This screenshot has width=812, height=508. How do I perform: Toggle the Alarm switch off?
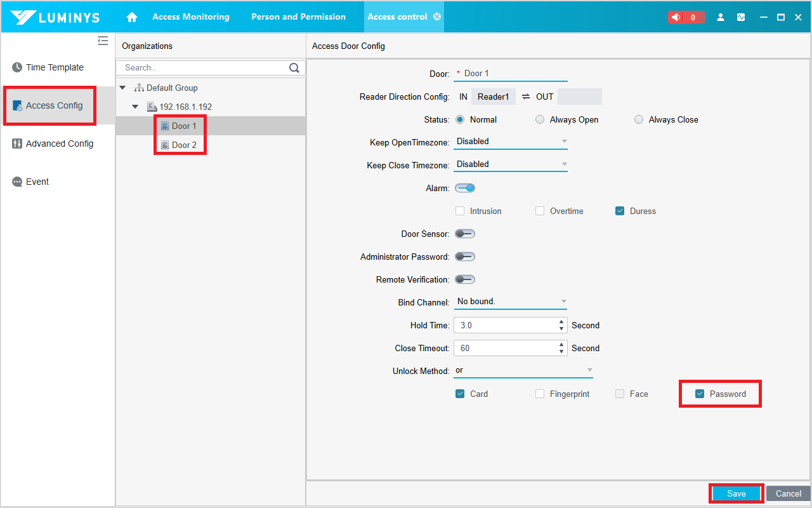click(x=465, y=188)
